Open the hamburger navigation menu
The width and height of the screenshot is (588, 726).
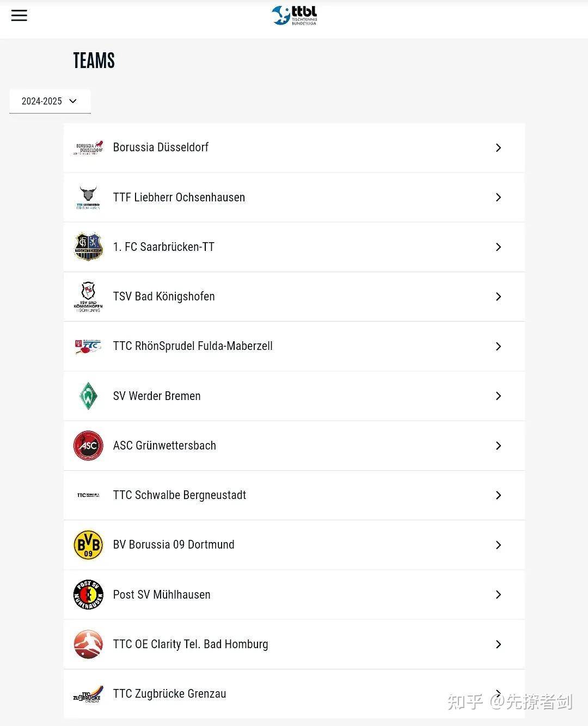(19, 15)
